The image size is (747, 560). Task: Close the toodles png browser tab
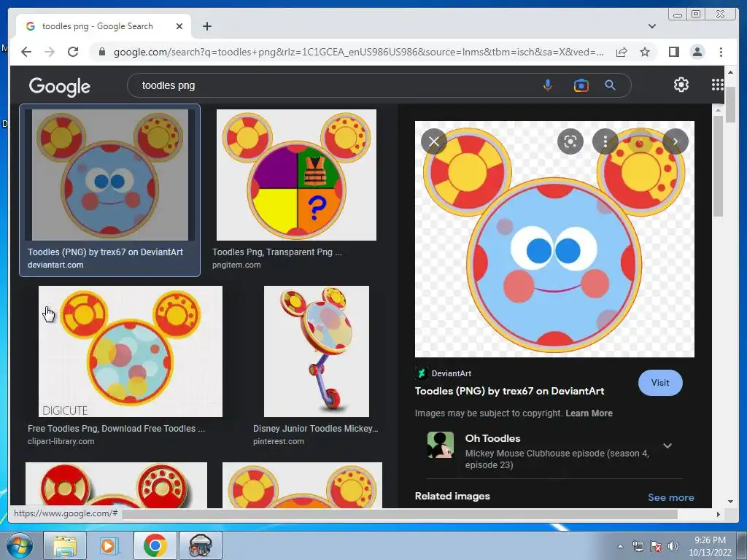179,26
